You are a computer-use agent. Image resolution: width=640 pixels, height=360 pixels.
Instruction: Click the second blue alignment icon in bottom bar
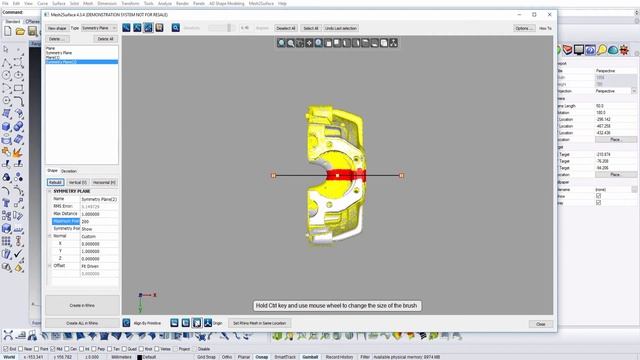click(186, 323)
